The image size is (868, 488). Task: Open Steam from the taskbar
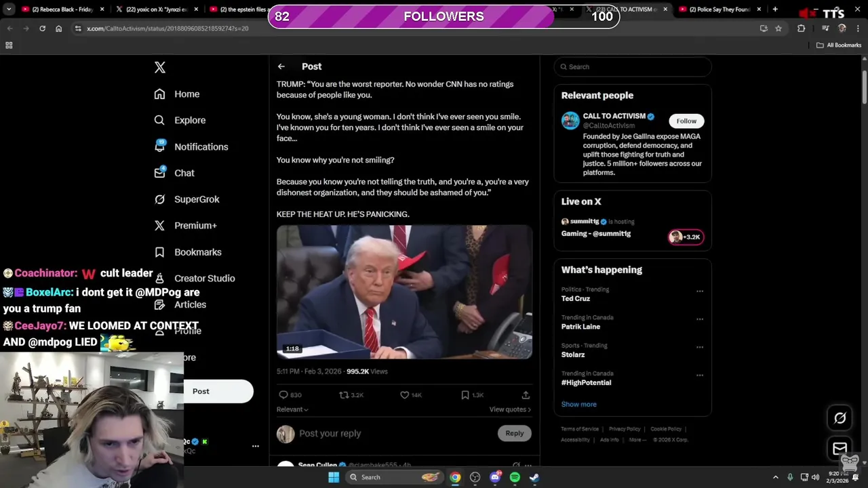(x=534, y=477)
